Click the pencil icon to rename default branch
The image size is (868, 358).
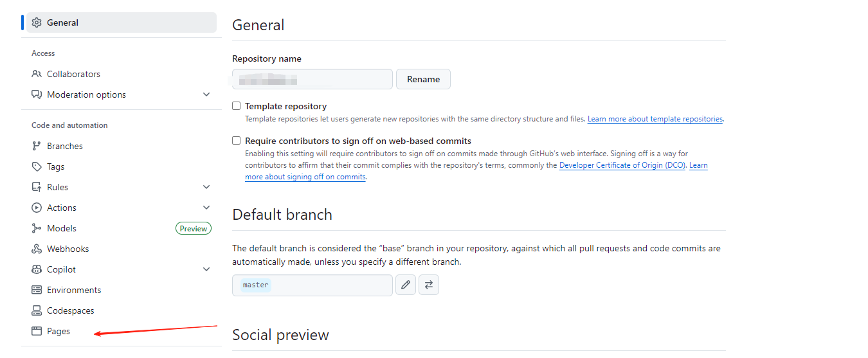pos(405,285)
